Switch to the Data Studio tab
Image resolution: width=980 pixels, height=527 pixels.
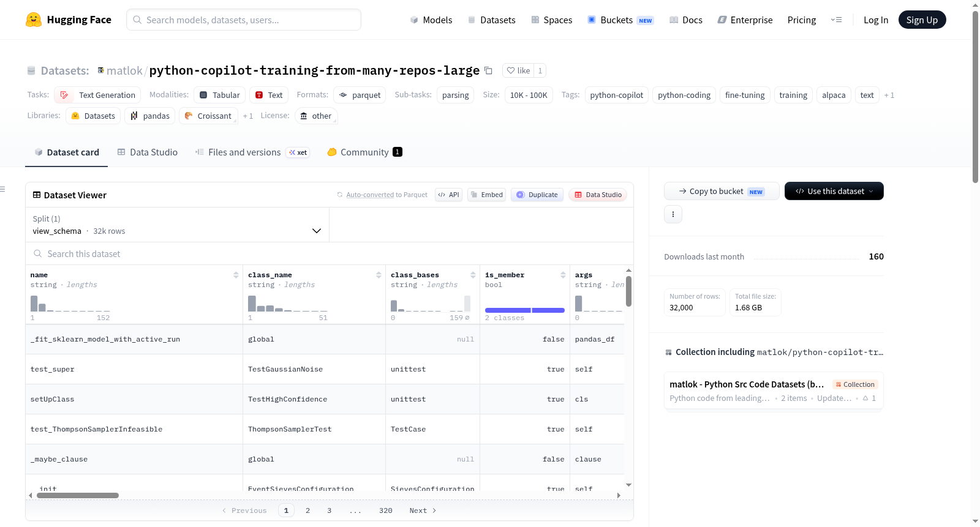pyautogui.click(x=148, y=152)
